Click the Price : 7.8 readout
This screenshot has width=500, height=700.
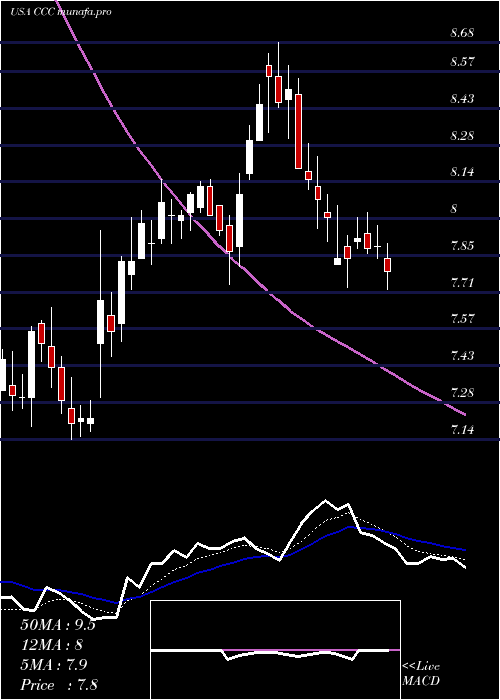[x=59, y=685]
